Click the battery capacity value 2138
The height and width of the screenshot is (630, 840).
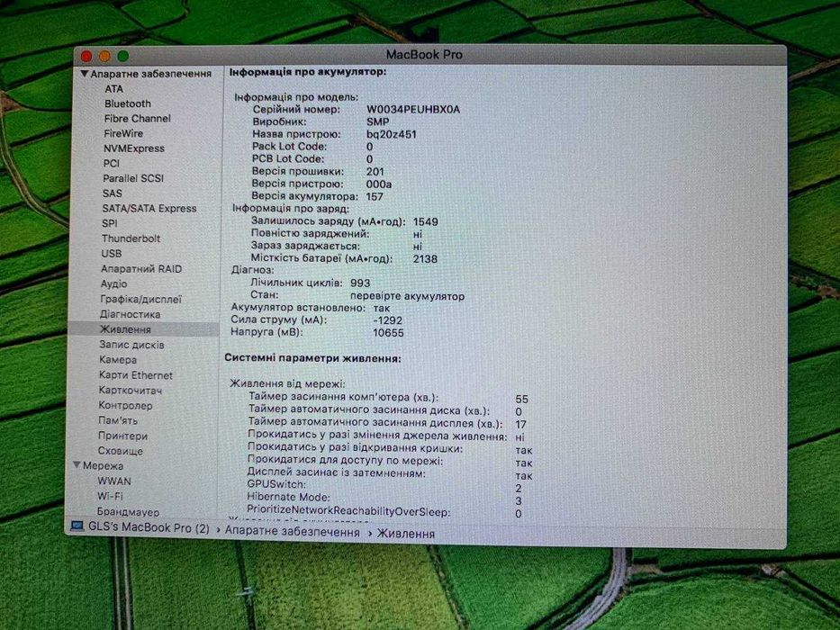click(425, 259)
